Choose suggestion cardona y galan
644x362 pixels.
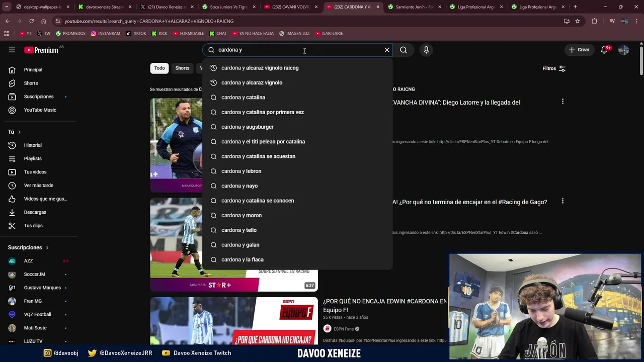[297, 245]
